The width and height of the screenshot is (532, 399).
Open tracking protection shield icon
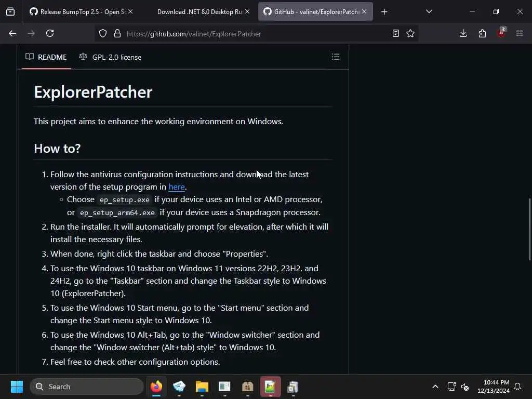(x=103, y=33)
